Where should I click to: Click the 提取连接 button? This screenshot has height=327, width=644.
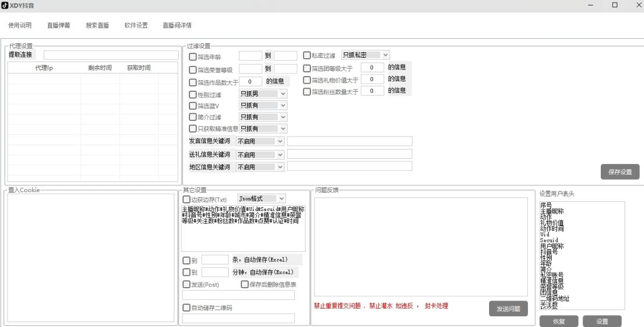coord(21,54)
